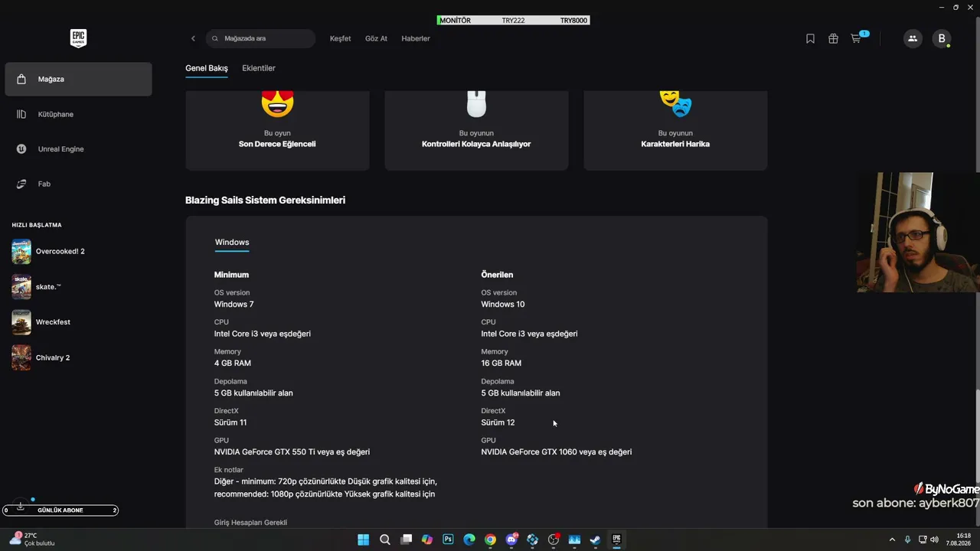Viewport: 980px width, 551px height.
Task: Open the Windows Start menu
Action: pyautogui.click(x=364, y=540)
